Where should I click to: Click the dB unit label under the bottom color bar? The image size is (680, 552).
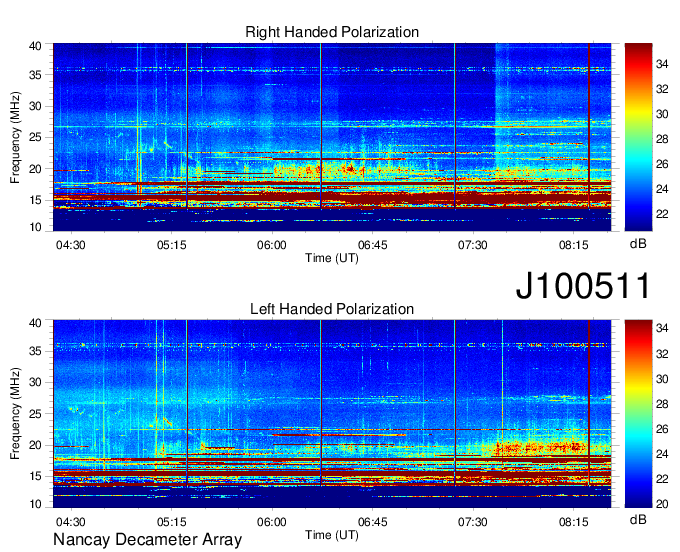point(638,520)
